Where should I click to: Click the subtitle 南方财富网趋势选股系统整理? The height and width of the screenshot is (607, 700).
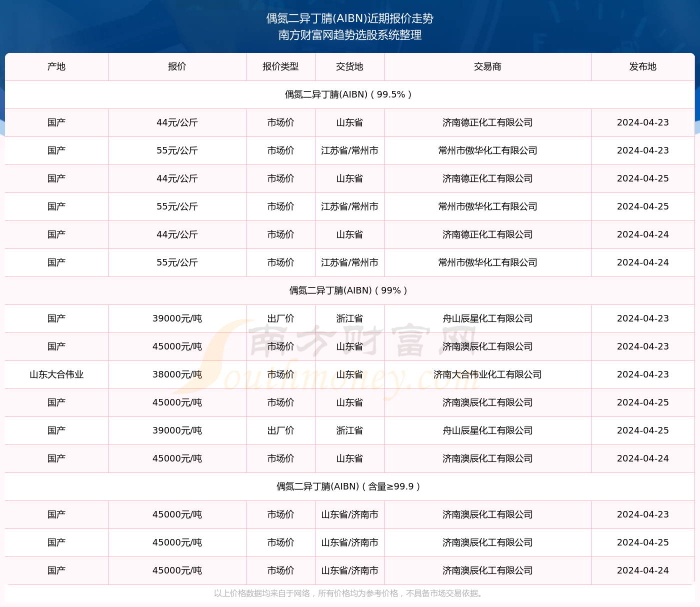350,35
